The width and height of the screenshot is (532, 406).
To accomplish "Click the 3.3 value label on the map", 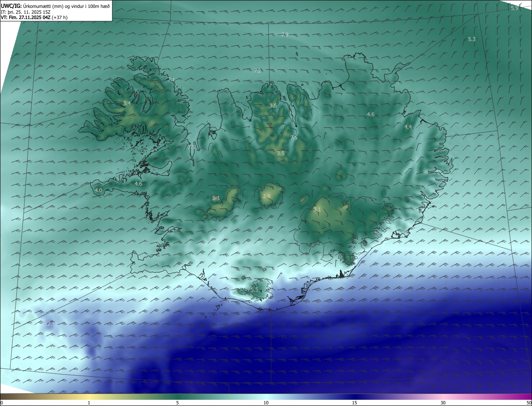I will click(x=216, y=198).
